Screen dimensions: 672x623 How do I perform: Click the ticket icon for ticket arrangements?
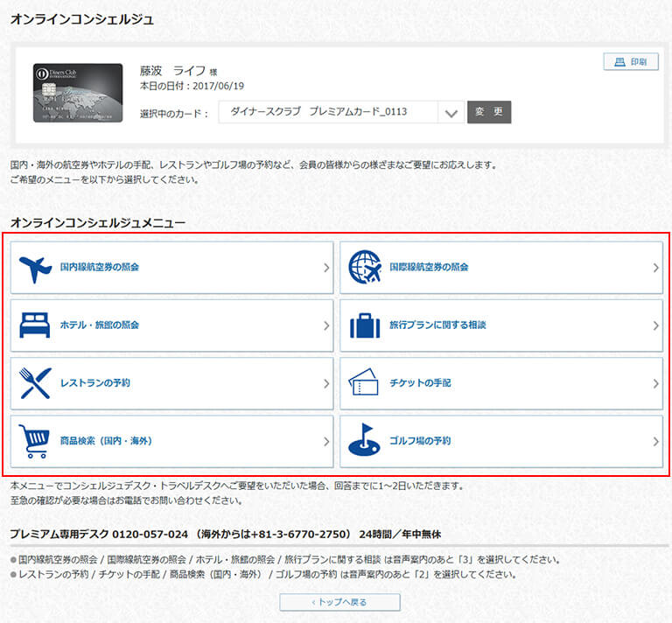(365, 383)
